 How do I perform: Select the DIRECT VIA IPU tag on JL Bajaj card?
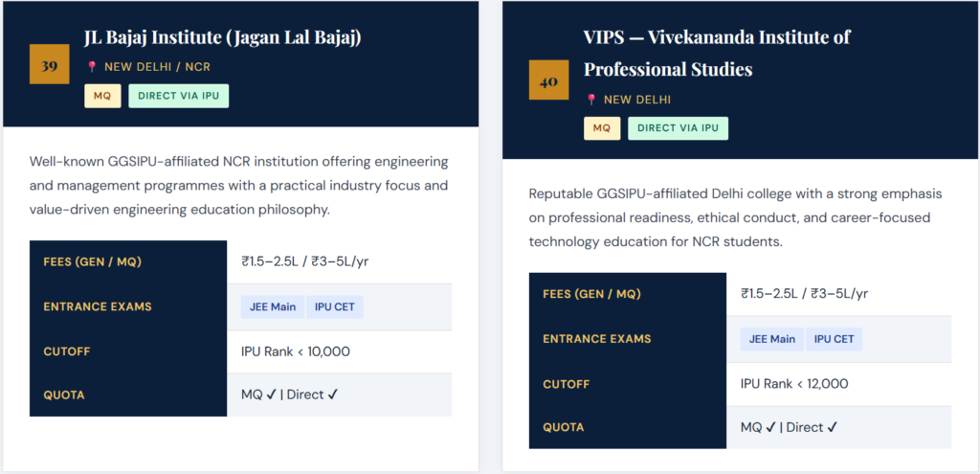tap(179, 96)
